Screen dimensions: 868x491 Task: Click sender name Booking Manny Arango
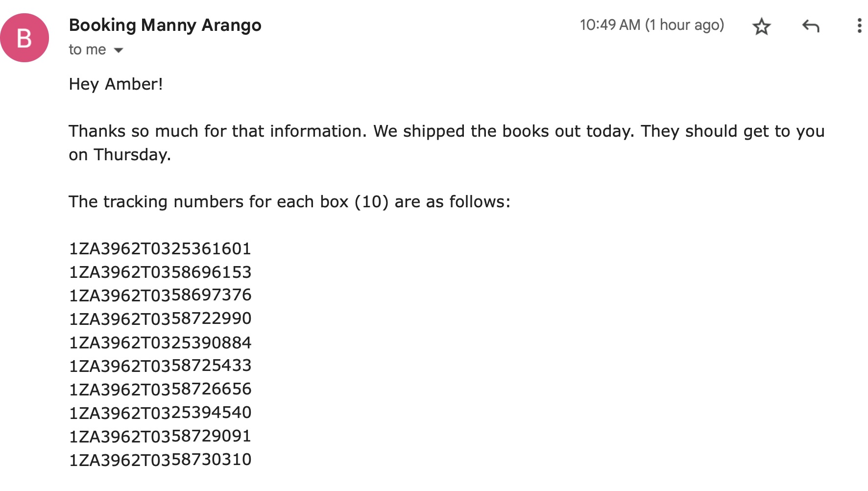[x=165, y=25]
